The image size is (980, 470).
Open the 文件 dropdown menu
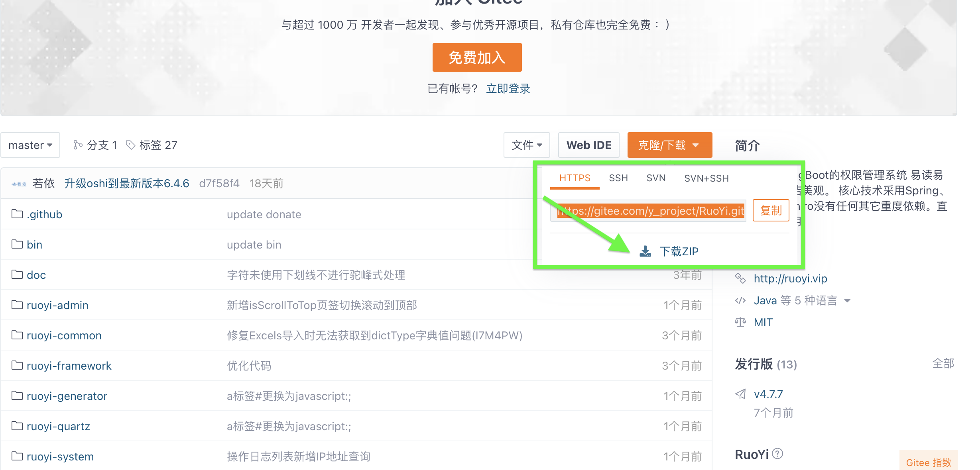click(527, 145)
